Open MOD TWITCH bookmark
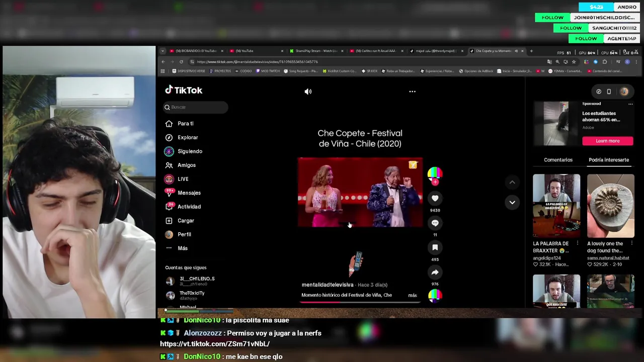Image resolution: width=644 pixels, height=362 pixels. click(x=268, y=71)
